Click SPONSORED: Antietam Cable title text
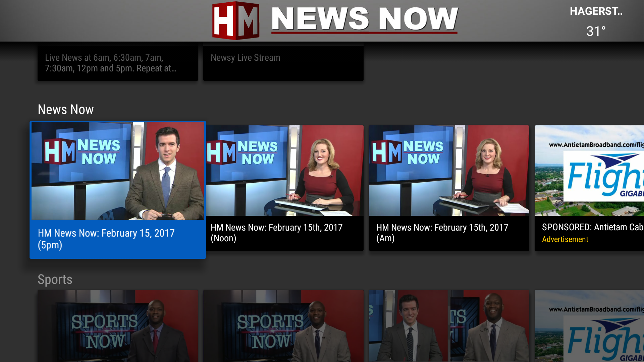Image resolution: width=644 pixels, height=362 pixels. coord(592,227)
